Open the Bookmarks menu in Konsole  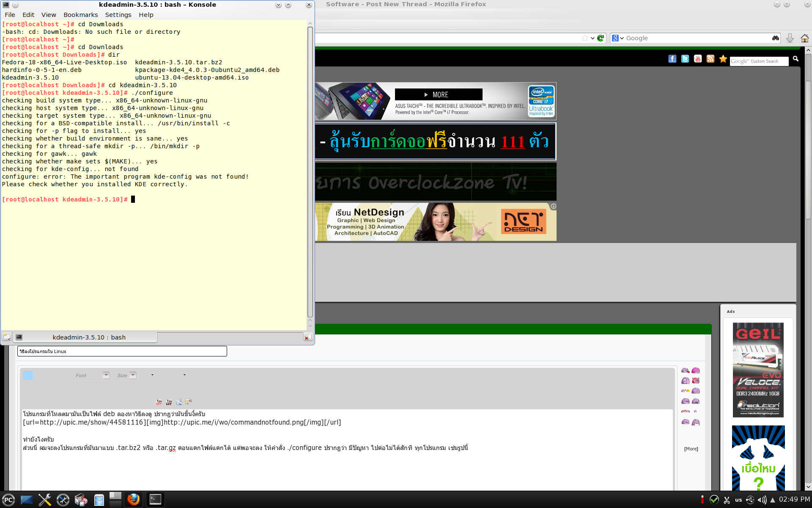80,15
